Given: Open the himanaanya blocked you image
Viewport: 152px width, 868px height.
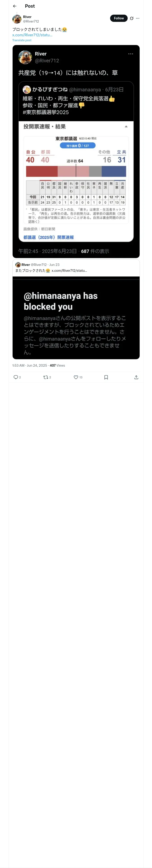Looking at the screenshot, I should click(x=76, y=318).
